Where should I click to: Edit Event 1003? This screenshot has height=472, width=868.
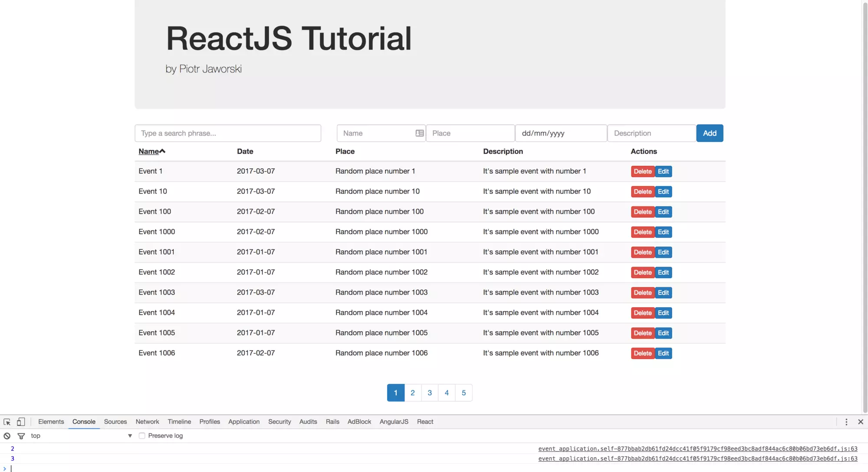click(x=663, y=293)
